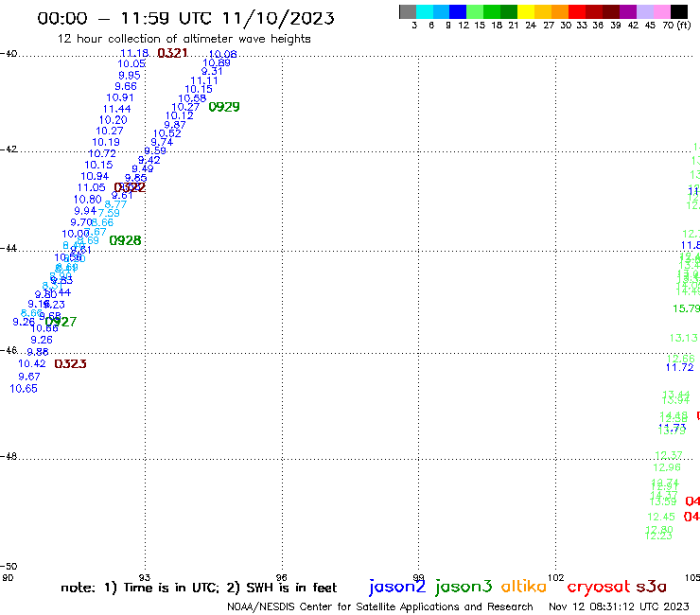Click the '24' label under the color scale
Screen dimensions: 700x615
(x=531, y=26)
